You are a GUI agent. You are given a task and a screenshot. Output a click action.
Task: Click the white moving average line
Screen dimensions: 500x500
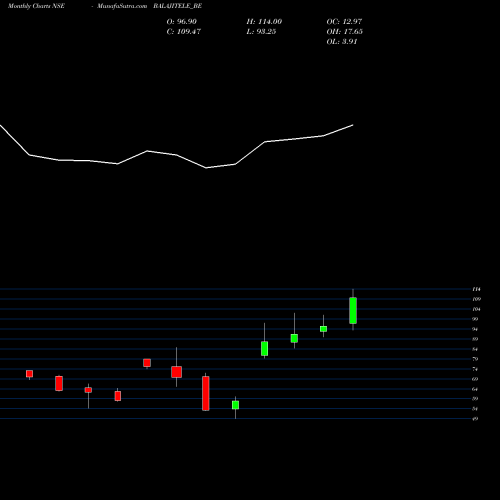[x=176, y=155]
